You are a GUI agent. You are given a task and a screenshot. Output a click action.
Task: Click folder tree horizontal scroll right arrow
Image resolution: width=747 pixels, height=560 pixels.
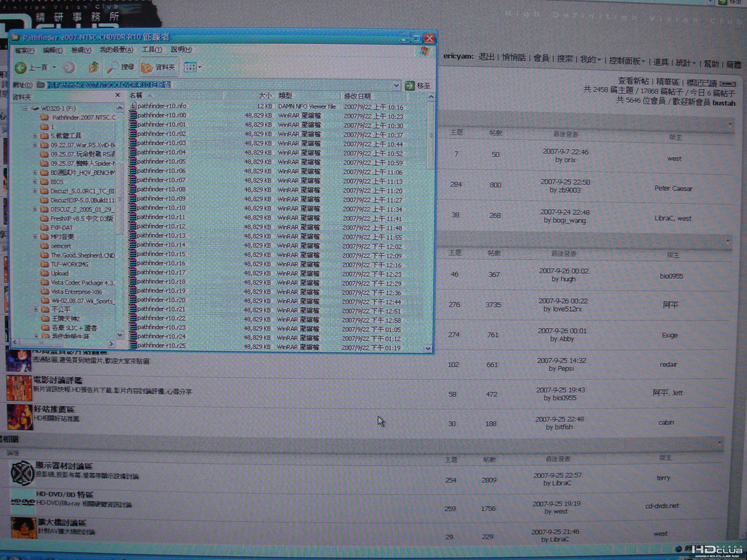tap(111, 343)
